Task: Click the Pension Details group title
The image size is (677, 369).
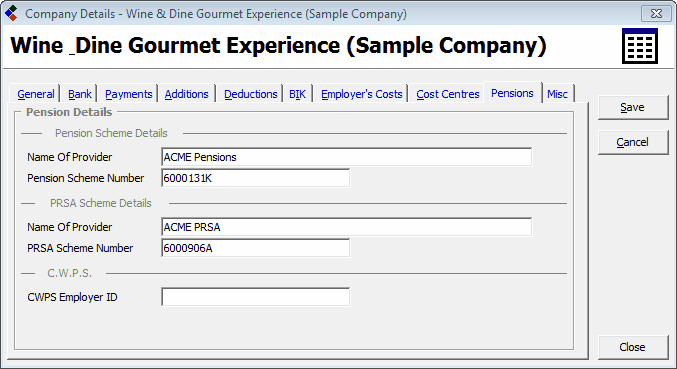Action: pyautogui.click(x=69, y=112)
